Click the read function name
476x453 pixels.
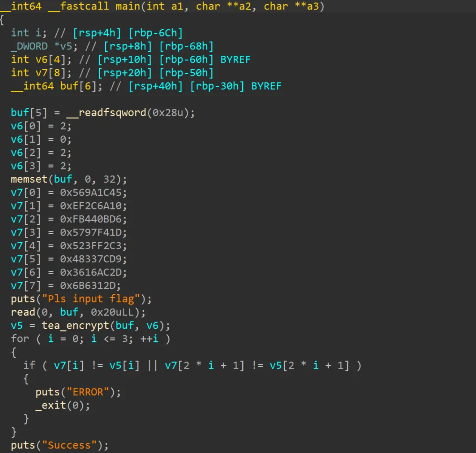pyautogui.click(x=23, y=312)
